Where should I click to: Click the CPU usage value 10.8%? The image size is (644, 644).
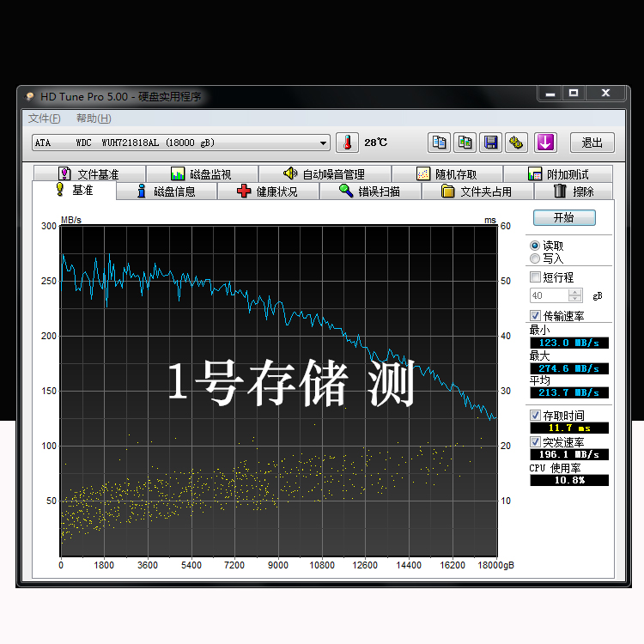pos(569,480)
